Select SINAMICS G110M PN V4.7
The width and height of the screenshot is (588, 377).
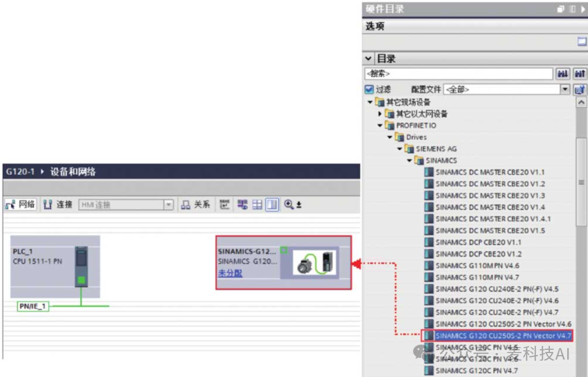(477, 277)
